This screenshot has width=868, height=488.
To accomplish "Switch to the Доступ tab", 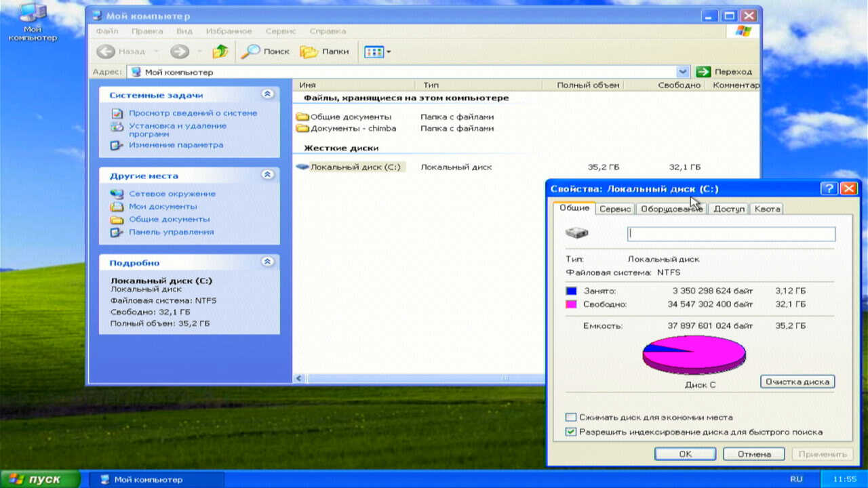I will (x=729, y=209).
